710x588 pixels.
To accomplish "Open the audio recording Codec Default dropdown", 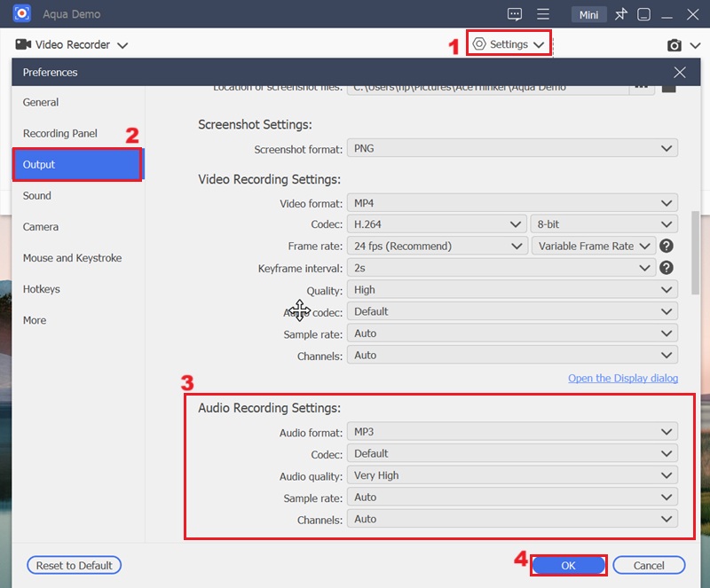I will [x=512, y=453].
